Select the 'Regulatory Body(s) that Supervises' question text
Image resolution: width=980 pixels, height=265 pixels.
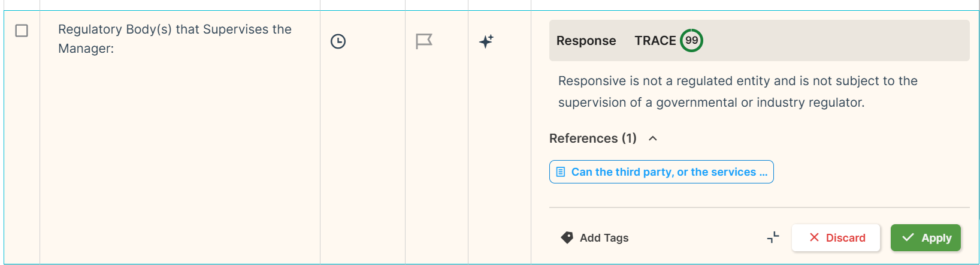pos(175,39)
